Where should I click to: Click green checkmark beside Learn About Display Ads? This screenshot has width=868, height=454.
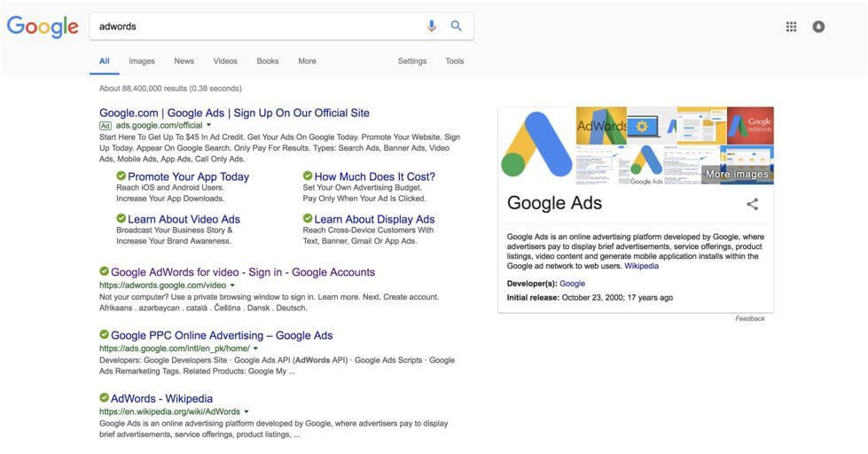click(308, 218)
